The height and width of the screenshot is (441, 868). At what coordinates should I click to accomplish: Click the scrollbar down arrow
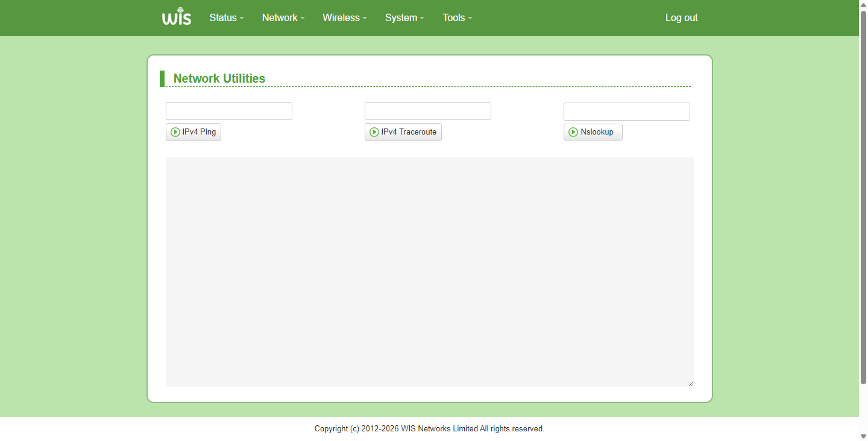(x=863, y=436)
